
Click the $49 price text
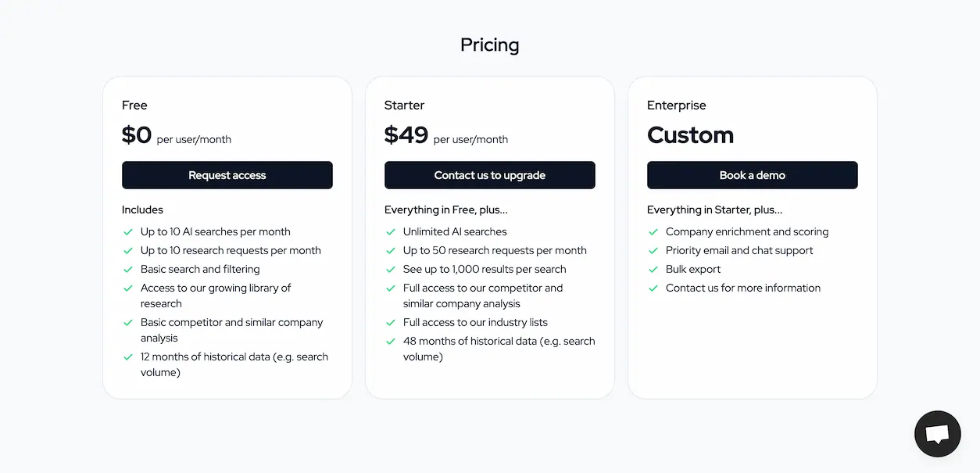point(406,134)
